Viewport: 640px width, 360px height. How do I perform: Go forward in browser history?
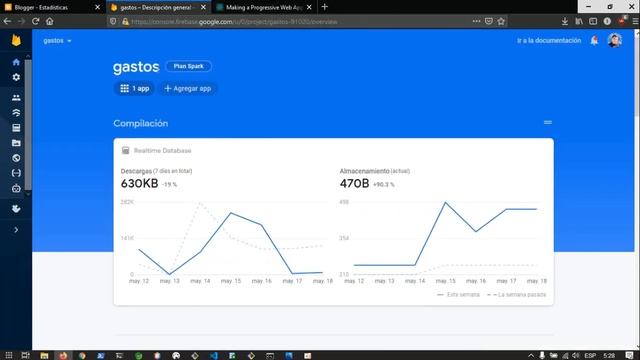coord(21,21)
